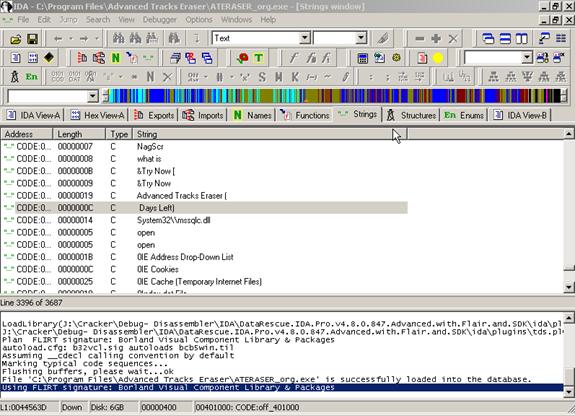Open the Windows menu

tap(237, 19)
